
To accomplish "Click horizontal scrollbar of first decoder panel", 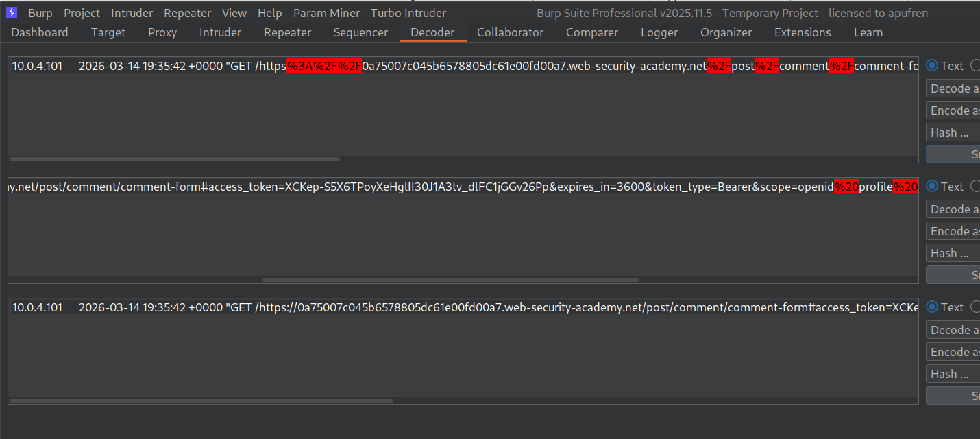I will pos(175,159).
